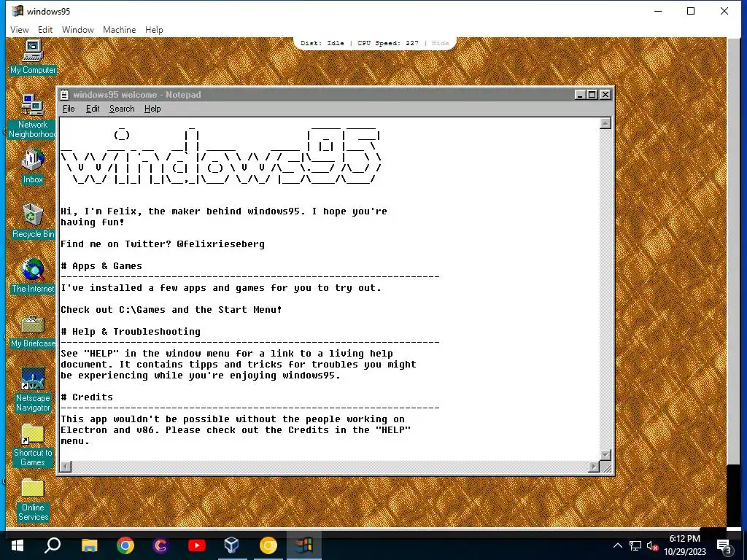Click Notepad vertical scrollbar down arrow

tap(605, 455)
